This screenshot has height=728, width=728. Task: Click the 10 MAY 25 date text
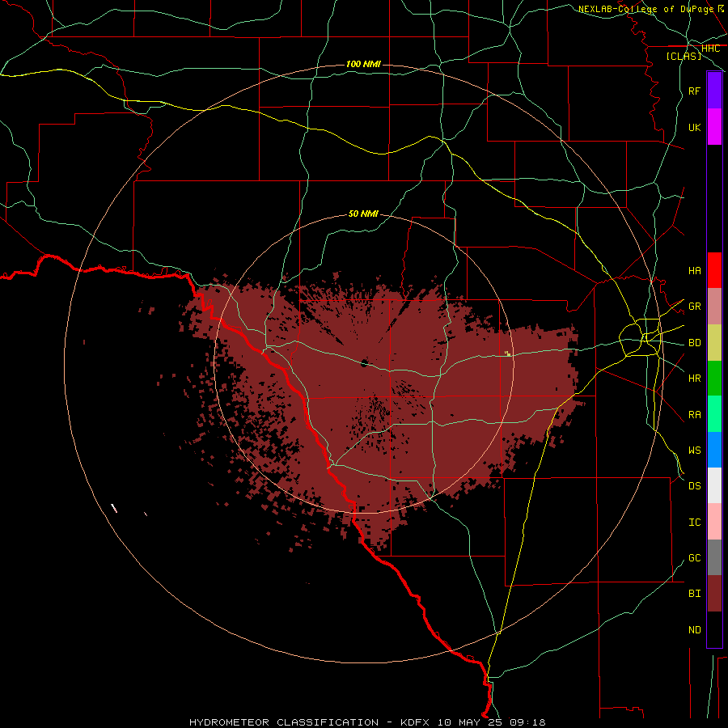[x=472, y=722]
